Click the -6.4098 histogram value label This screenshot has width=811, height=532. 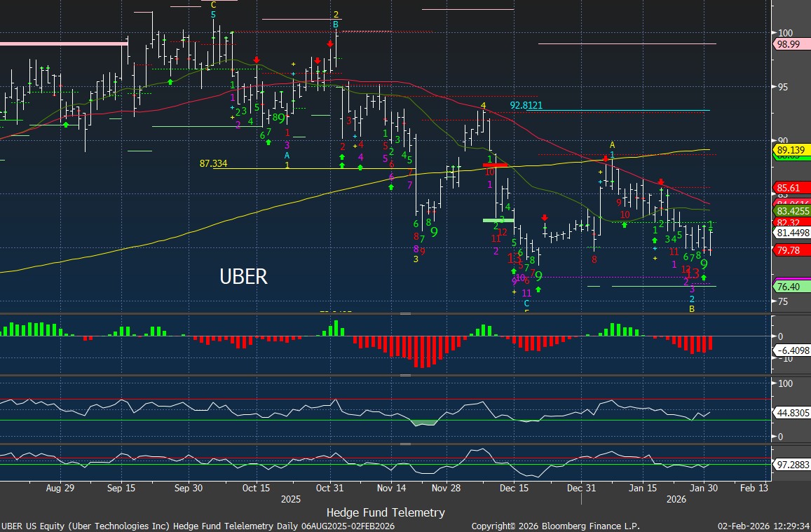[792, 349]
